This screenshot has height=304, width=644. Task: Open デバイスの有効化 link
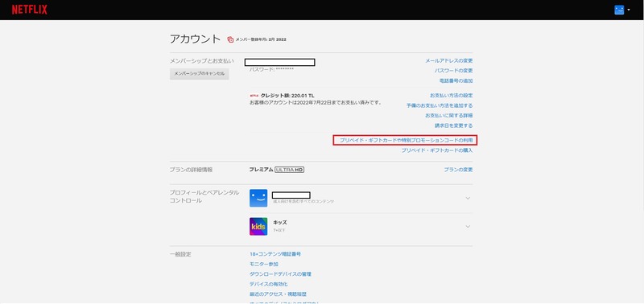point(268,285)
